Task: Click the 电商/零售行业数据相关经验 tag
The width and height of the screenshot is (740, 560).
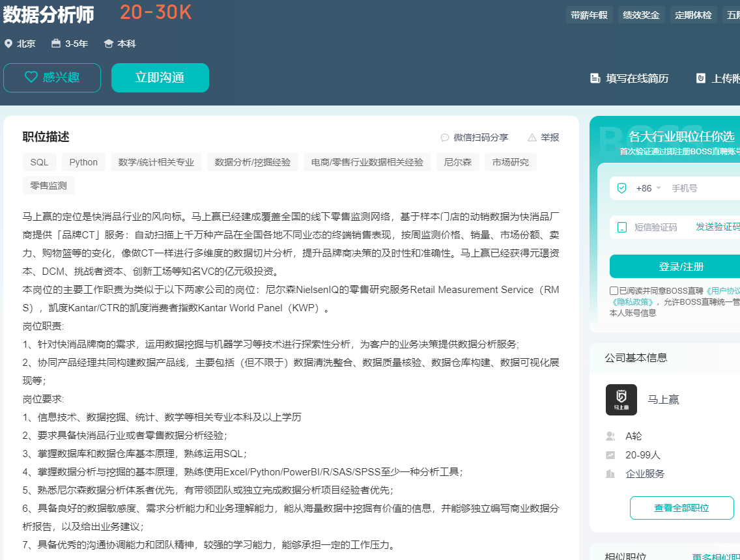Action: point(367,162)
